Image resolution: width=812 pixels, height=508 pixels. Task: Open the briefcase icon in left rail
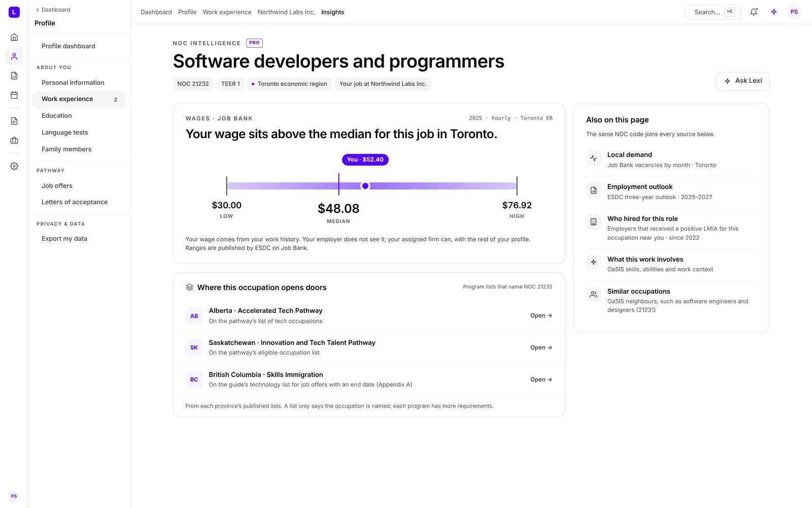(14, 140)
